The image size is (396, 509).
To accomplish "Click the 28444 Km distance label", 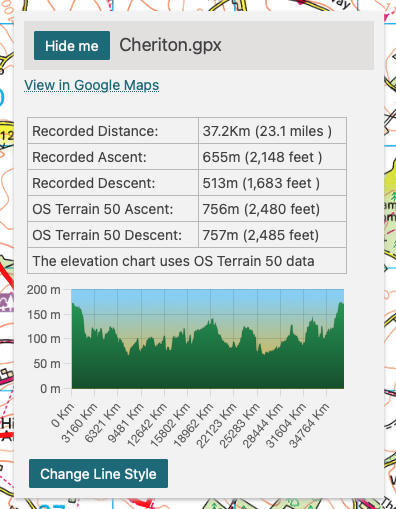I will click(263, 425).
